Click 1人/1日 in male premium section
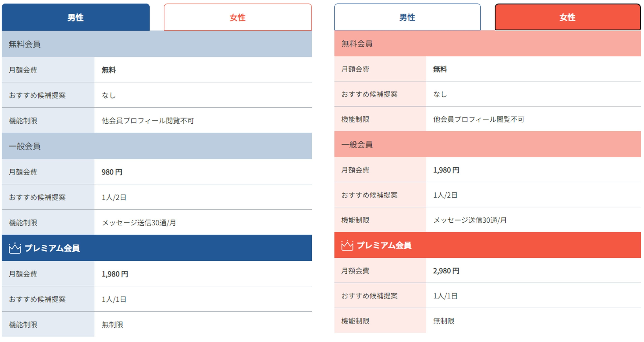 [114, 299]
